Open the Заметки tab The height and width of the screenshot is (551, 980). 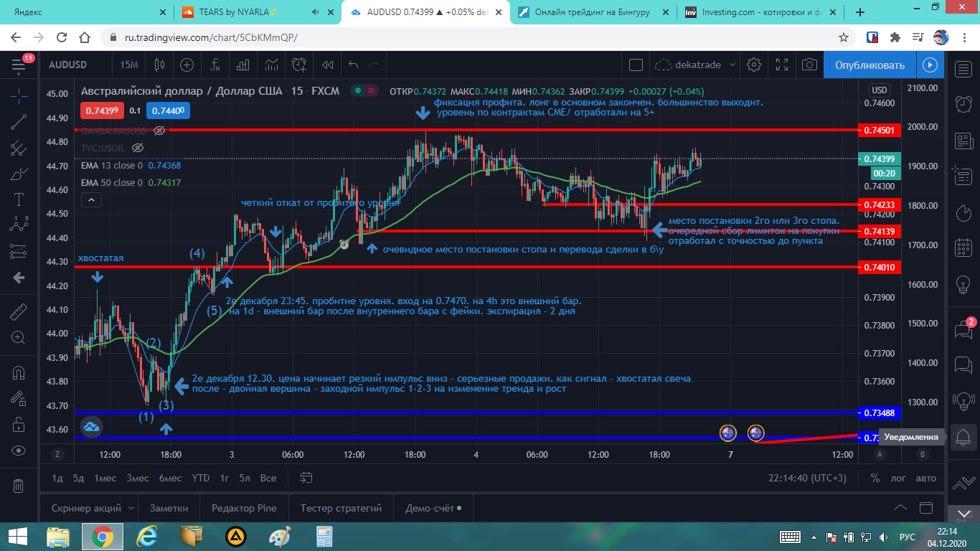(169, 508)
